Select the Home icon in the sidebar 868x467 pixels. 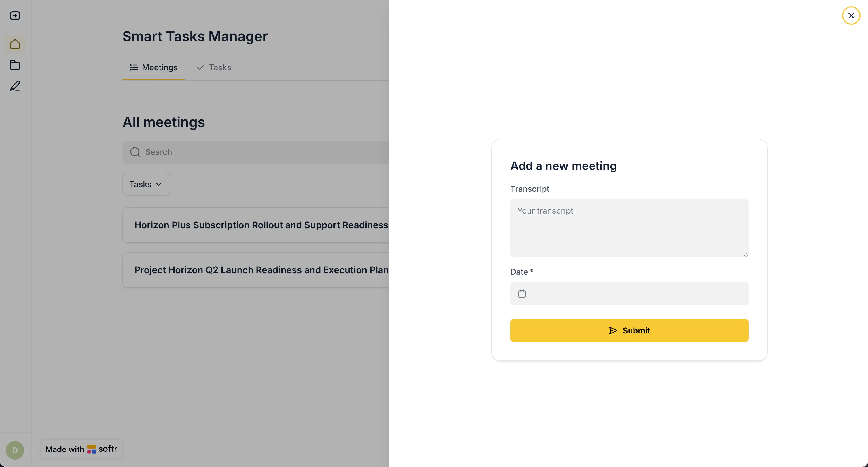click(x=15, y=44)
